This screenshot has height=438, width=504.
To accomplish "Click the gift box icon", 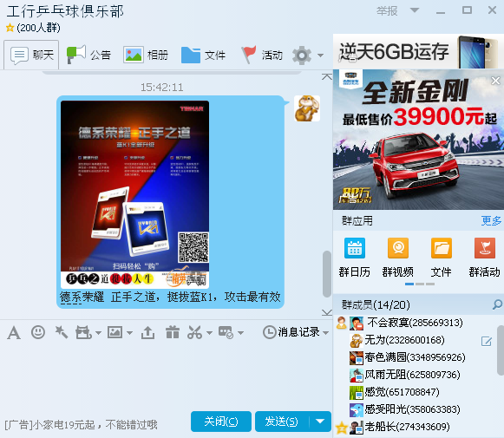I will [x=173, y=332].
